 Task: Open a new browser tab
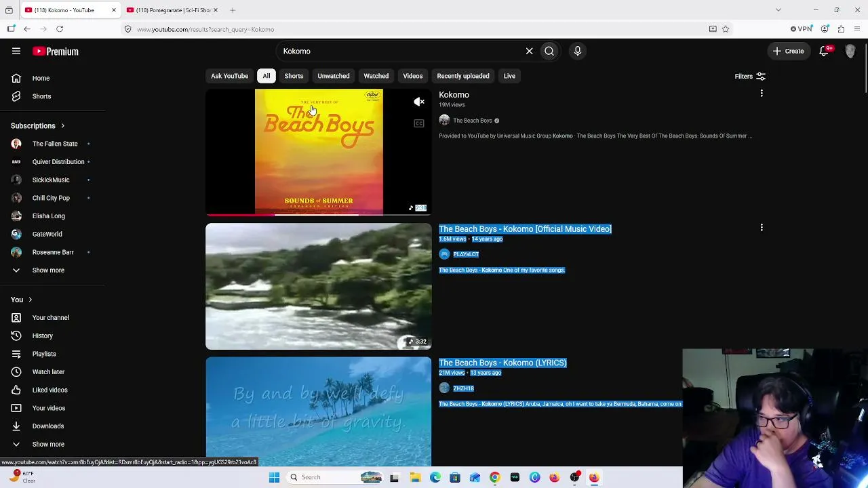tap(233, 10)
